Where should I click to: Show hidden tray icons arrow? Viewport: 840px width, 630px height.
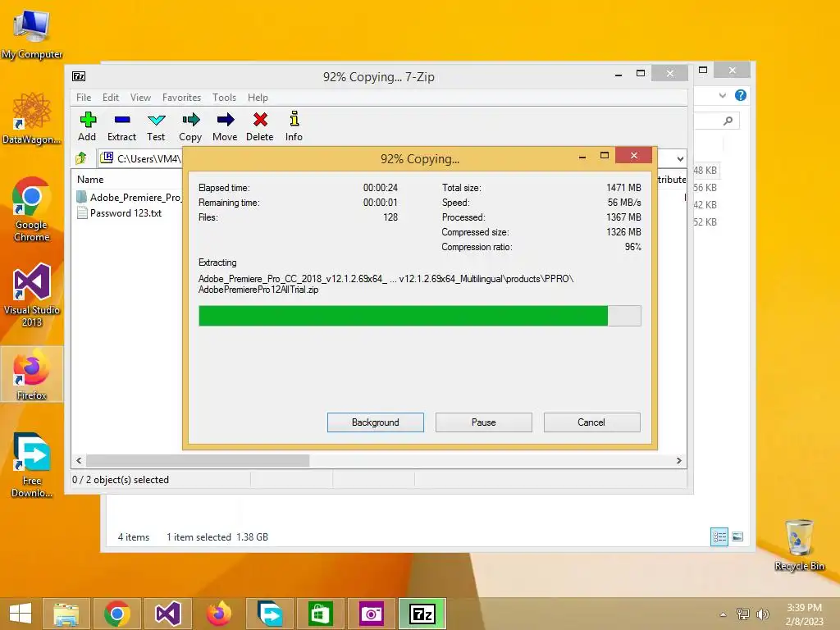point(724,614)
